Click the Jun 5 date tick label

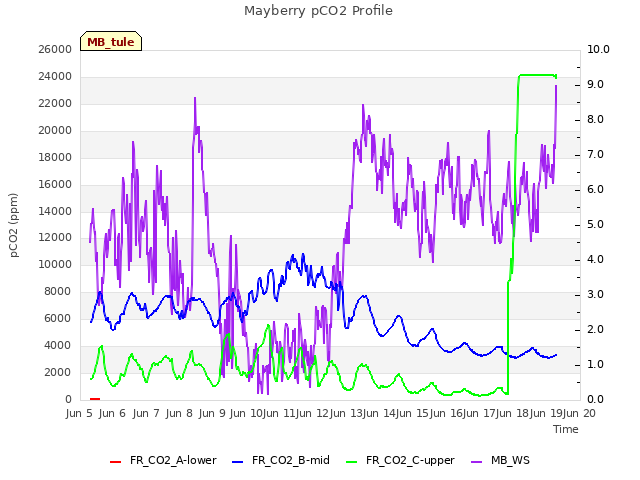pos(79,413)
